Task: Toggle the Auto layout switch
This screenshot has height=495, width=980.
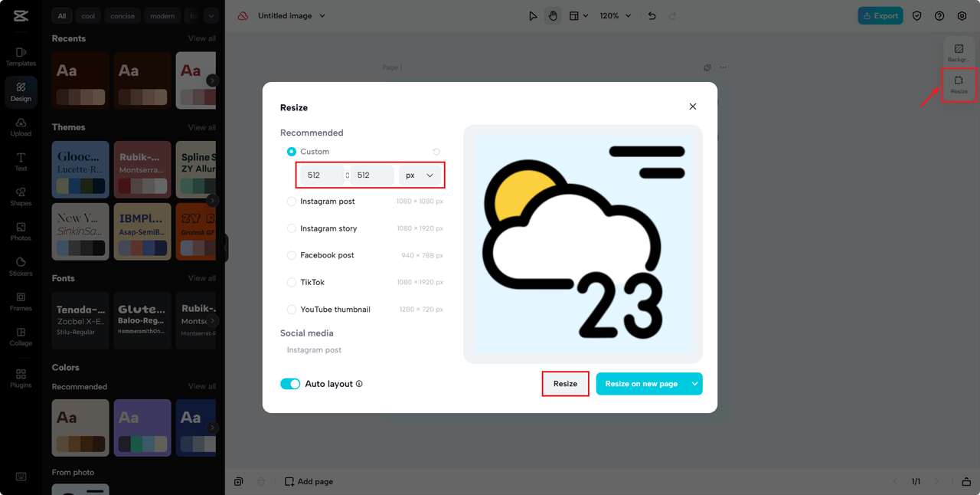Action: pos(290,384)
